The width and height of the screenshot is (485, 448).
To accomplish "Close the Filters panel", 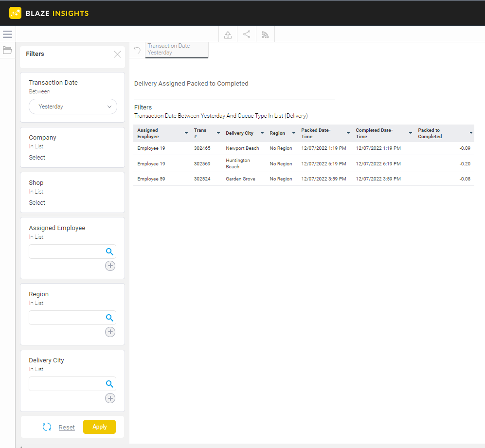I will pos(117,54).
